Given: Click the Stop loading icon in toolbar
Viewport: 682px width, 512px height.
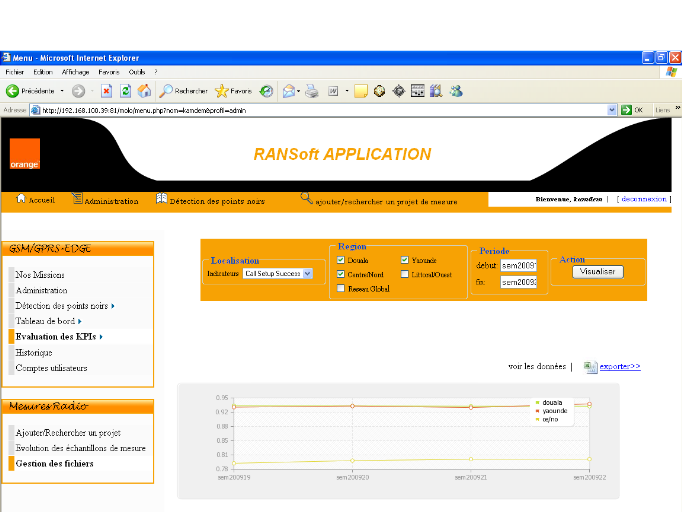Looking at the screenshot, I should pyautogui.click(x=106, y=91).
